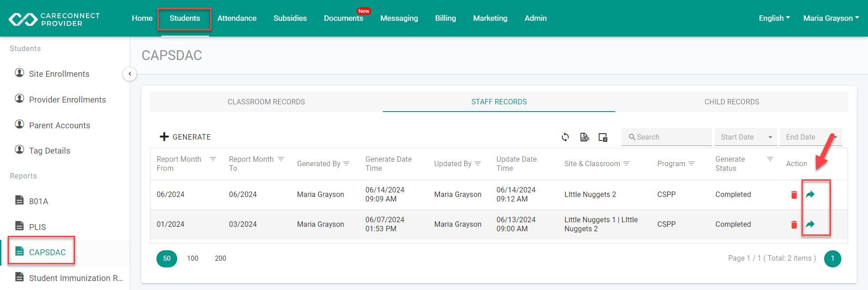The width and height of the screenshot is (868, 290).
Task: Open Site Enrollments in the sidebar
Action: pyautogui.click(x=59, y=74)
